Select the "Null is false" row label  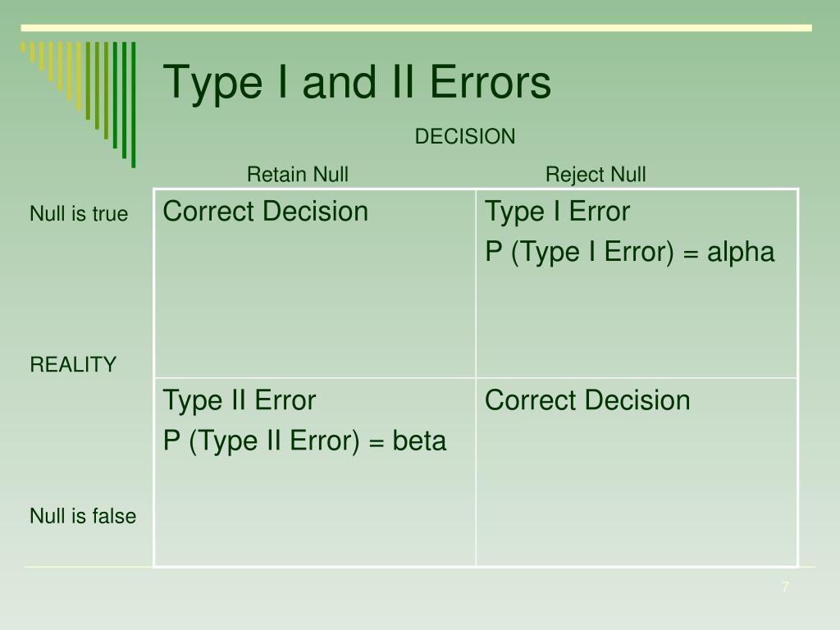(83, 516)
